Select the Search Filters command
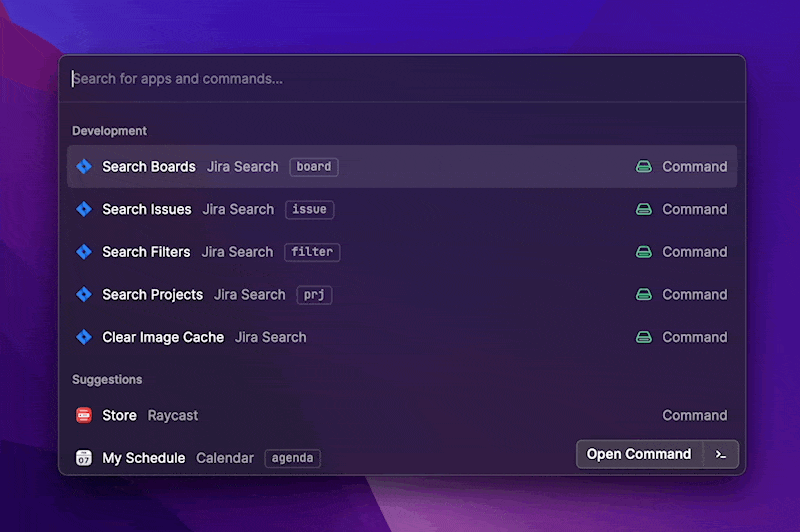 pos(402,251)
